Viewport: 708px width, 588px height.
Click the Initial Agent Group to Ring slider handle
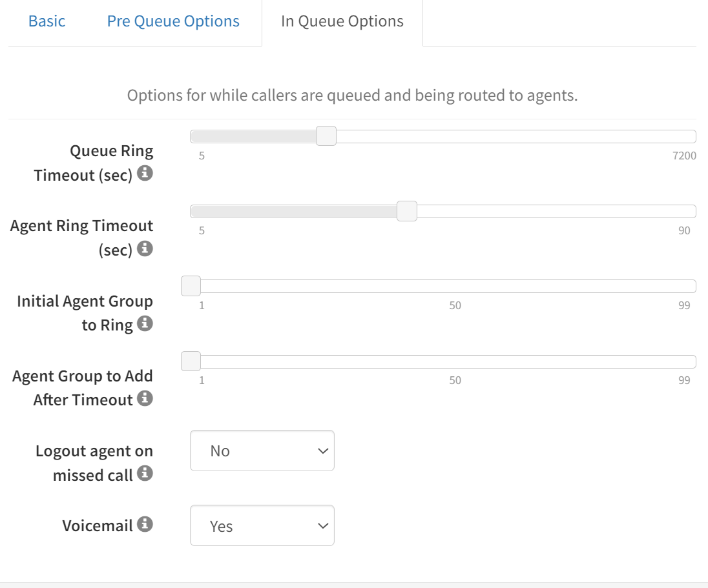coord(191,286)
